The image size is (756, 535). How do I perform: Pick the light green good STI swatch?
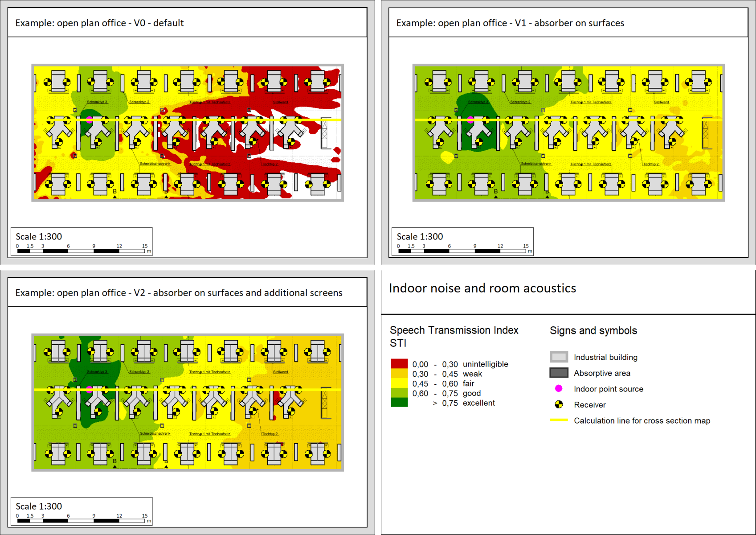(x=399, y=393)
